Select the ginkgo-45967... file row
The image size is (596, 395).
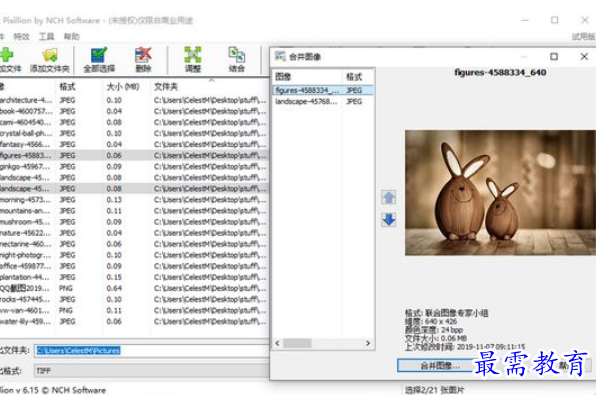pos(134,166)
